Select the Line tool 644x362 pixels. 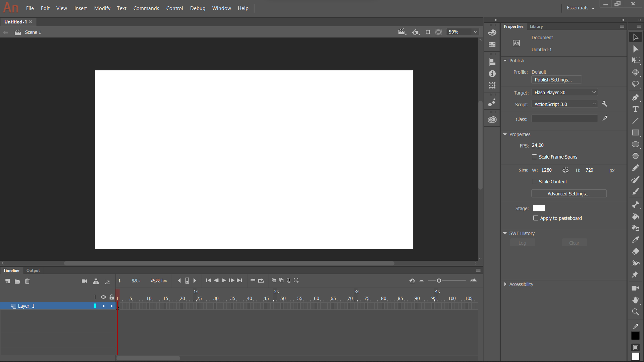pyautogui.click(x=635, y=121)
